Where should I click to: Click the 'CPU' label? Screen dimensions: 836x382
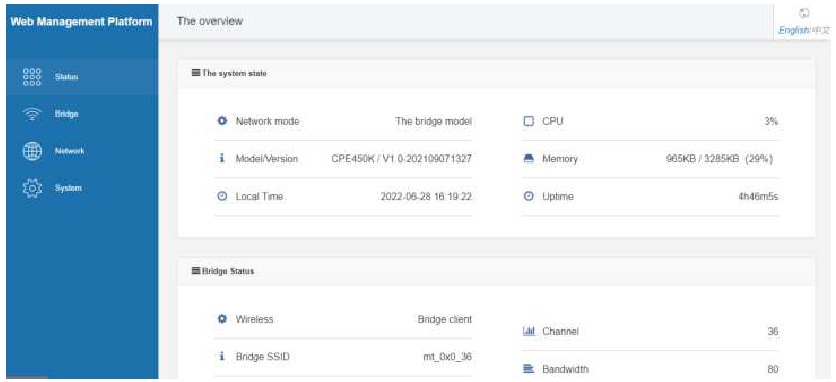[x=552, y=121]
